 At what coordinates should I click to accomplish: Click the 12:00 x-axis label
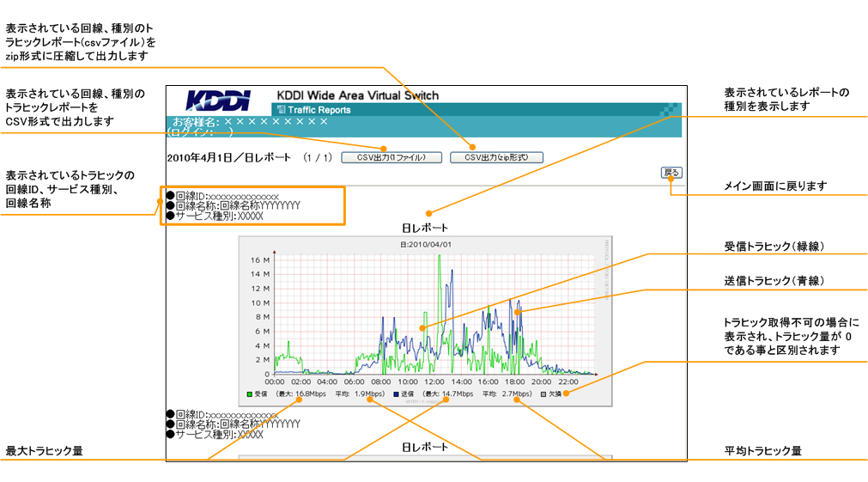pyautogui.click(x=434, y=381)
